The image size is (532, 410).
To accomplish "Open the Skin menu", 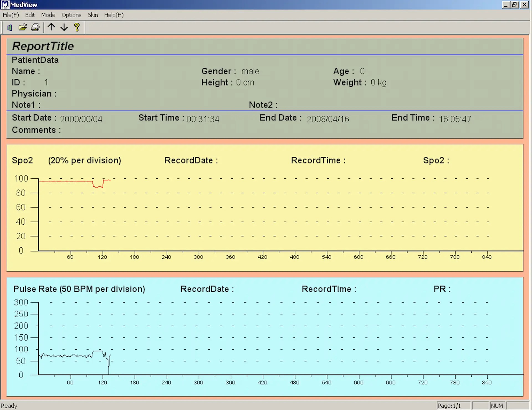I will [93, 15].
